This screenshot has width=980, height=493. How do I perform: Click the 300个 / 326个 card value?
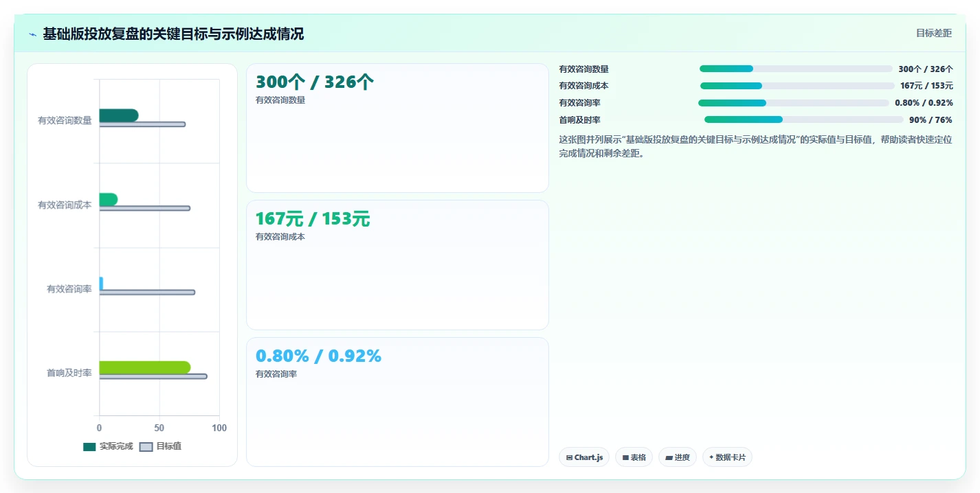315,82
